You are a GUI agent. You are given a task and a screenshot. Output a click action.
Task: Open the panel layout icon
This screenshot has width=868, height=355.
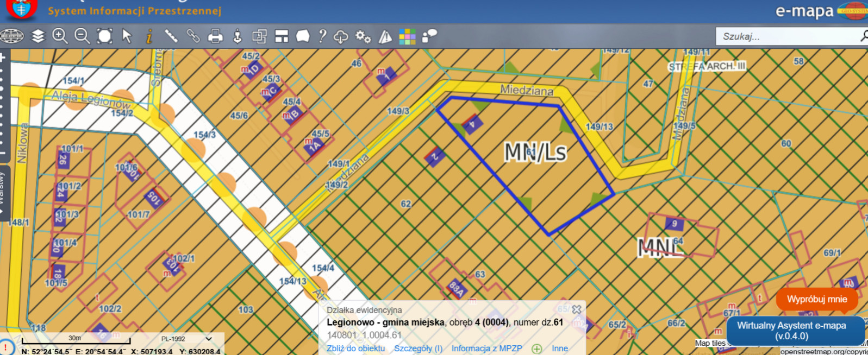point(282,36)
